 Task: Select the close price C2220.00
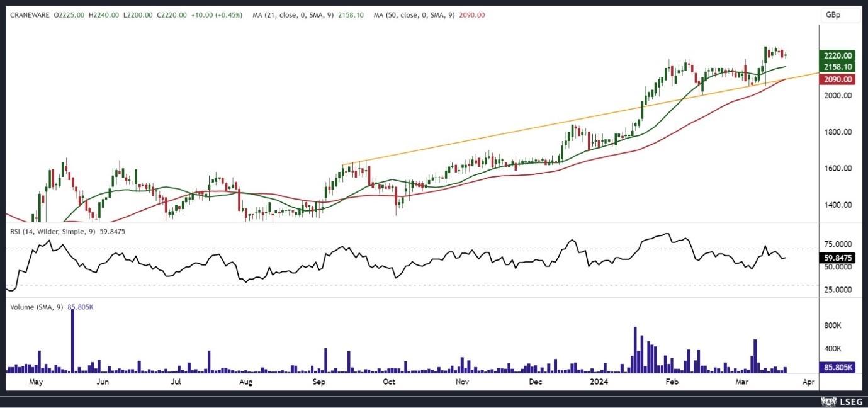(172, 14)
